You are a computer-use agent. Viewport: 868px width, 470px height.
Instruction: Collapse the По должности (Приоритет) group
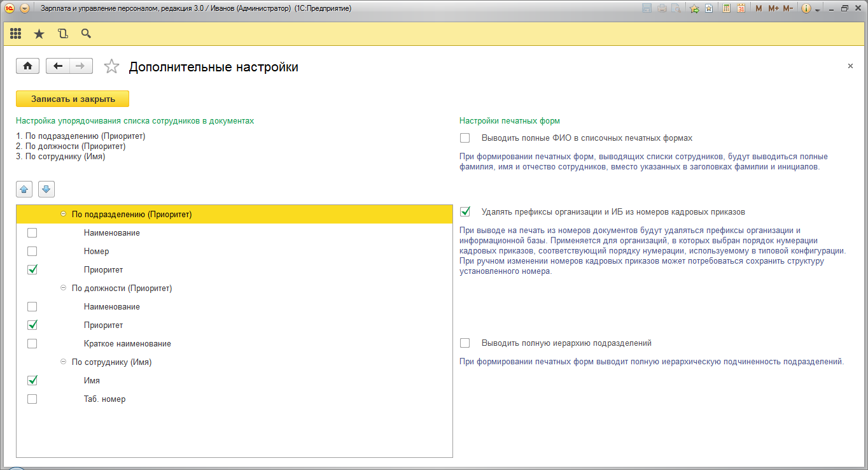pyautogui.click(x=63, y=288)
